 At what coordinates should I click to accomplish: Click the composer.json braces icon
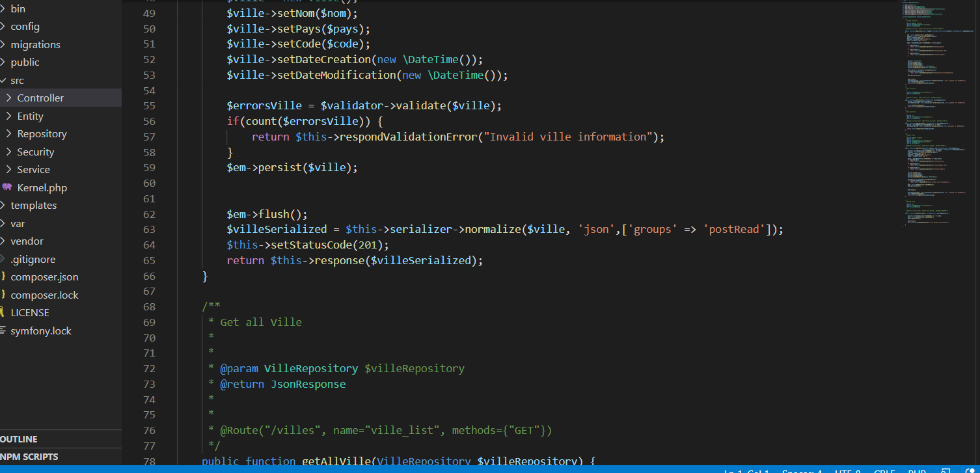[x=3, y=277]
